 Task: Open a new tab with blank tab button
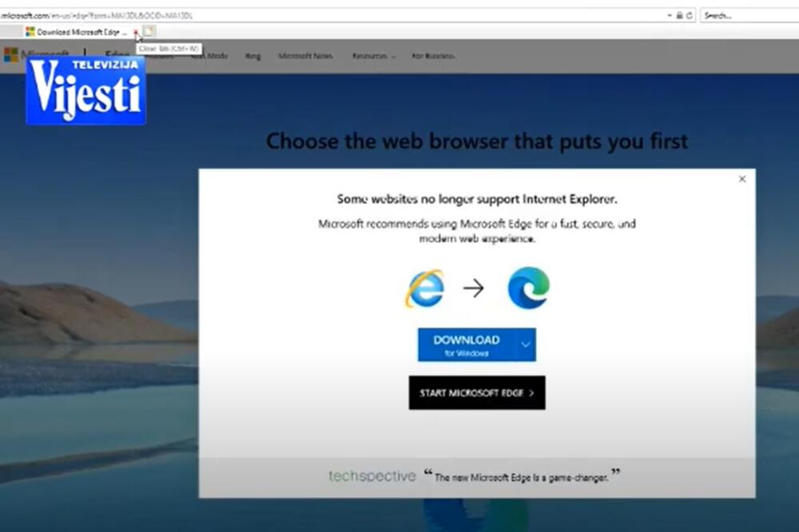(x=149, y=32)
